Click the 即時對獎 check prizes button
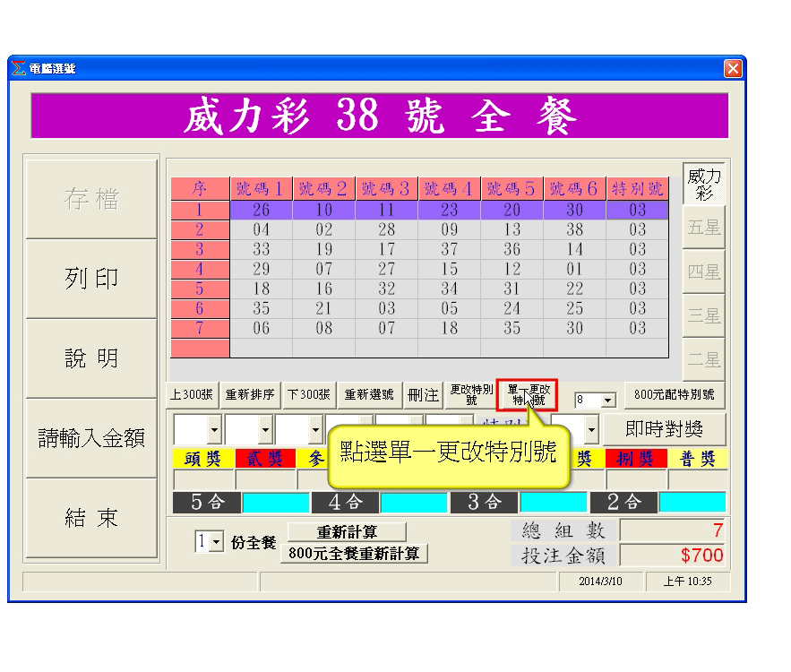Image resolution: width=791 pixels, height=672 pixels. [665, 429]
